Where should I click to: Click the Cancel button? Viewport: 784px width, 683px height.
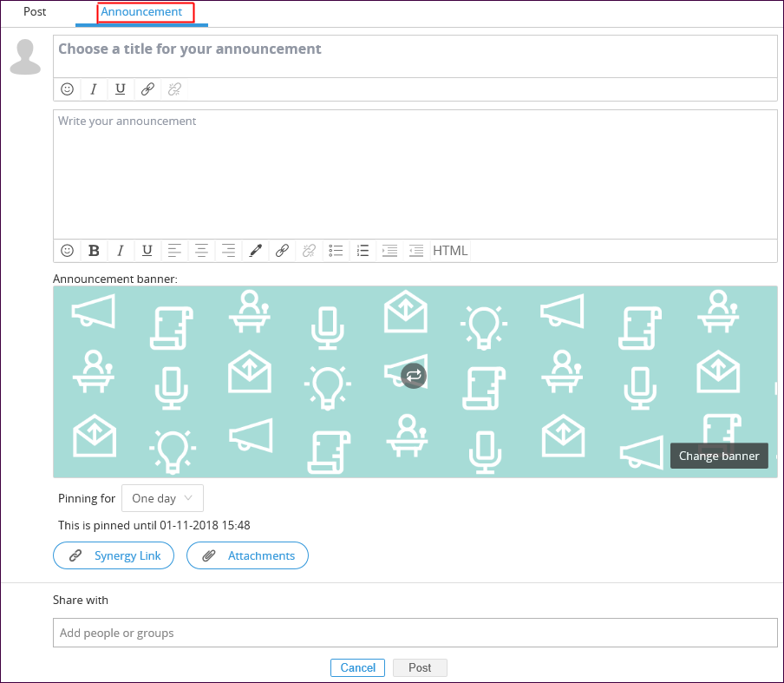tap(357, 667)
